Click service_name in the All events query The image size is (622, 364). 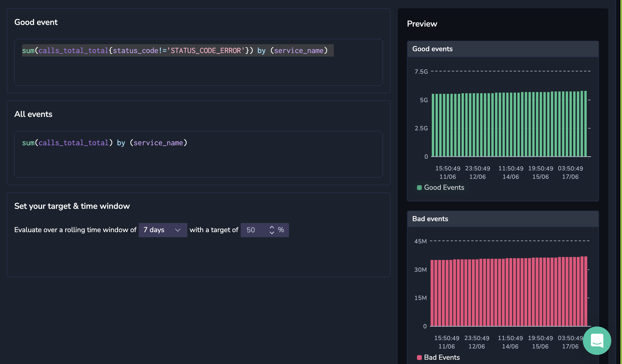click(158, 143)
